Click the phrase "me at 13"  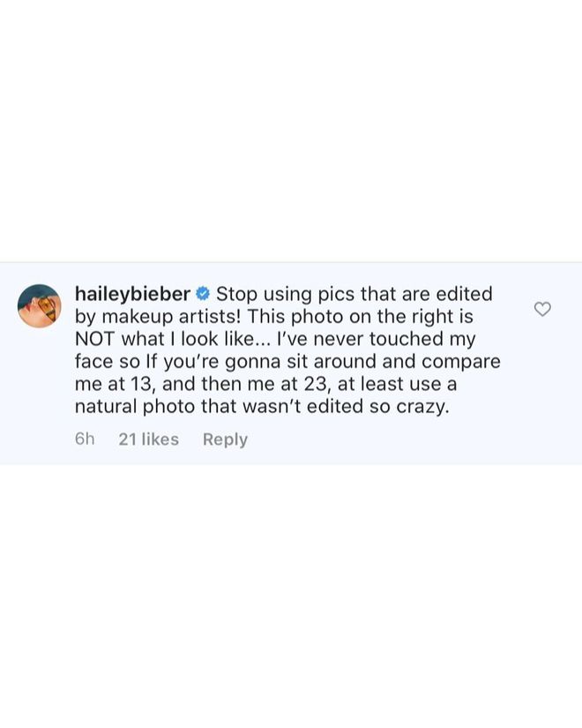(115, 385)
